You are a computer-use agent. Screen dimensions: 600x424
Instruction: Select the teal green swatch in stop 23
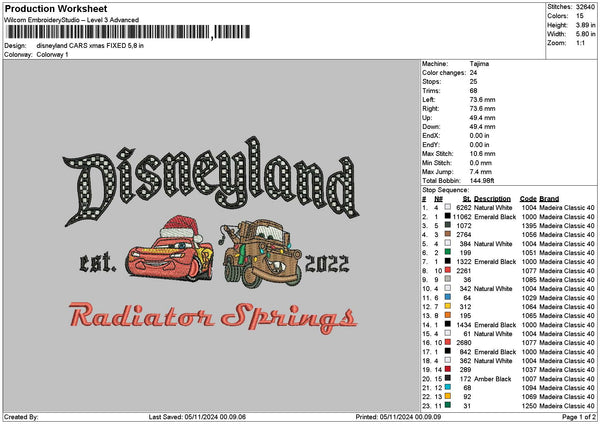(447, 405)
